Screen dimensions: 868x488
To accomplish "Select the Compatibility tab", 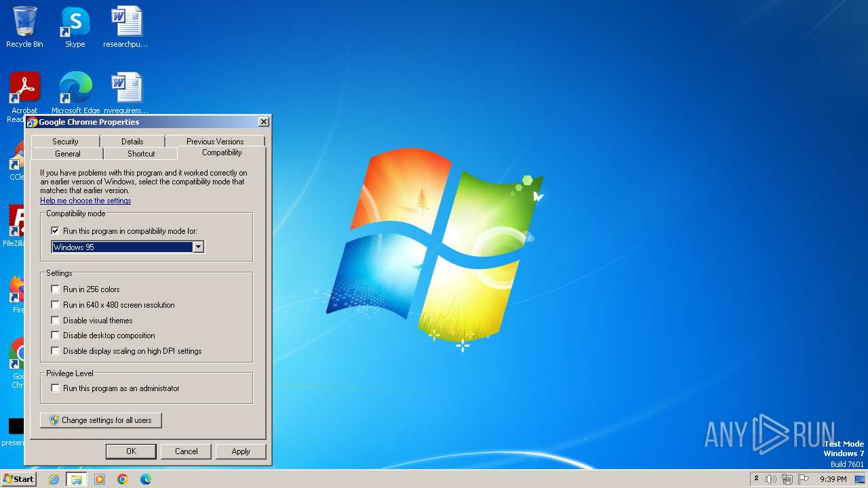I will coord(222,152).
